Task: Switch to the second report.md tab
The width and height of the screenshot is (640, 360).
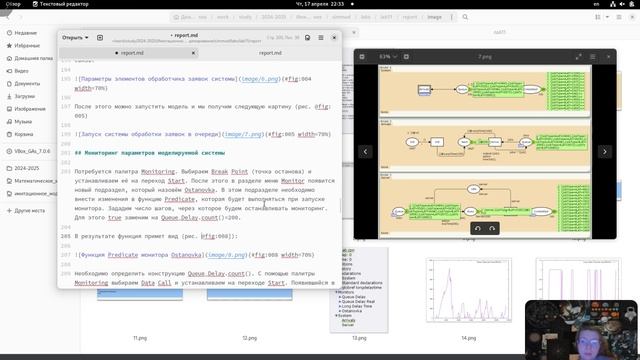Action: (270, 53)
